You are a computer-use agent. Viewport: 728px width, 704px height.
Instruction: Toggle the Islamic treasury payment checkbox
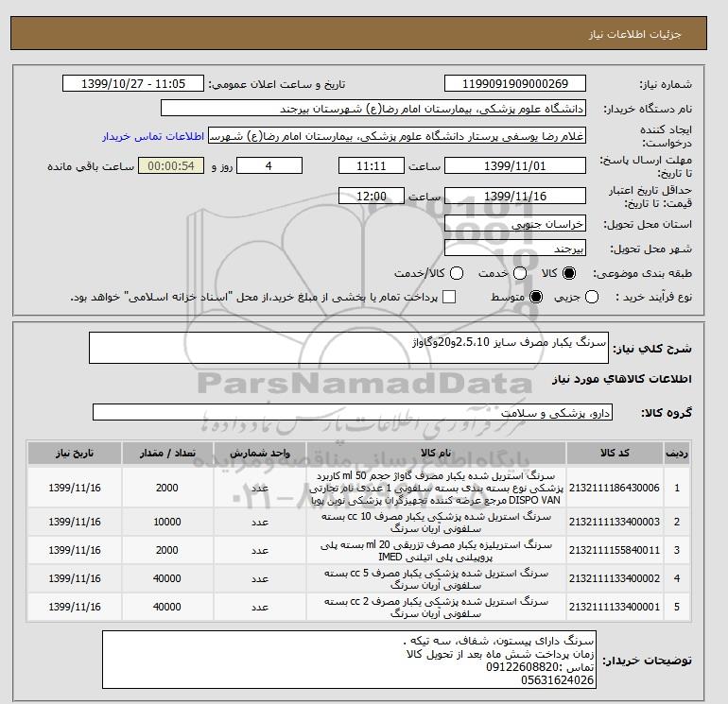click(x=449, y=297)
